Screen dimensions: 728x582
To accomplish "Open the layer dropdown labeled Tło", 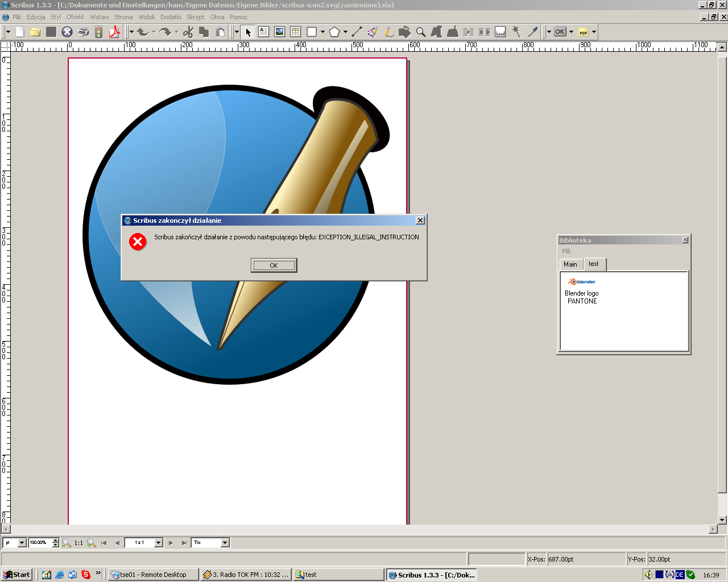I will pos(225,543).
